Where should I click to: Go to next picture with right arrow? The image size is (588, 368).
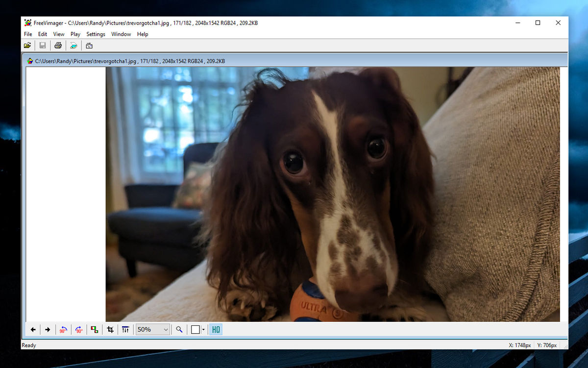point(48,330)
